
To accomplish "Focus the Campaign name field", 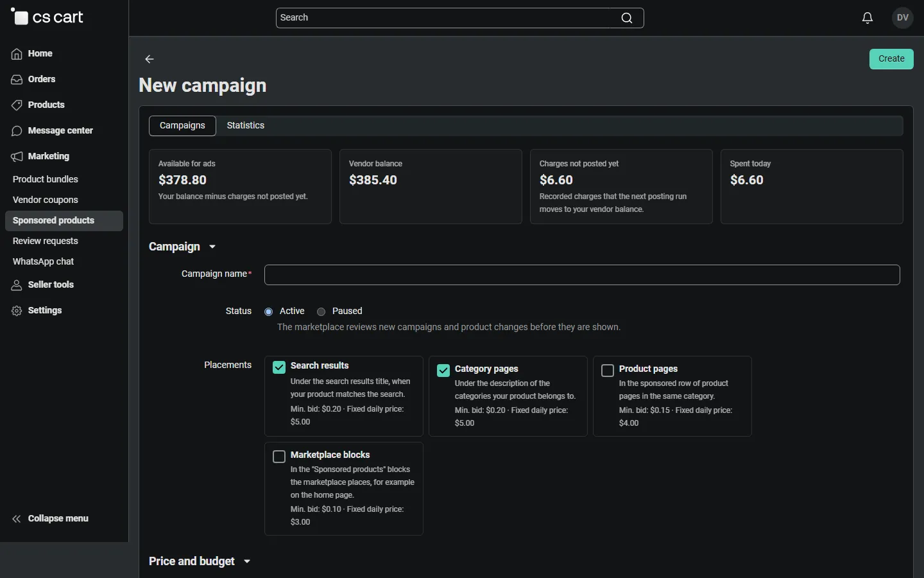I will click(x=583, y=275).
